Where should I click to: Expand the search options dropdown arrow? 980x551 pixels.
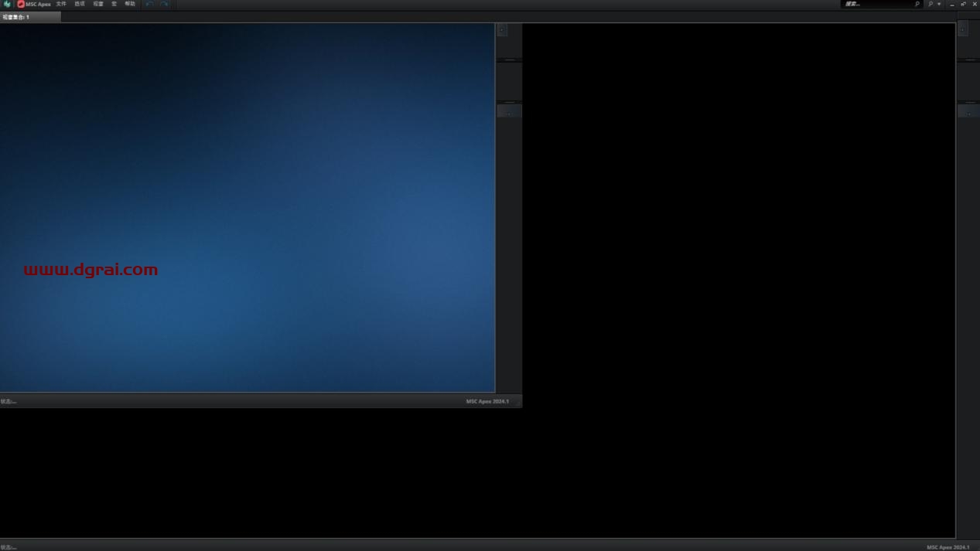point(939,4)
